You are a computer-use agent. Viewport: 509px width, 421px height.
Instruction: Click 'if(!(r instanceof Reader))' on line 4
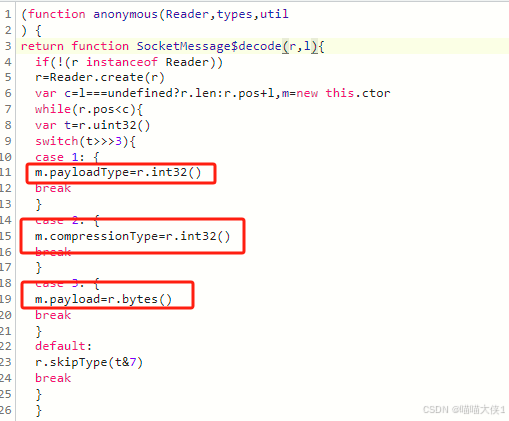click(129, 62)
